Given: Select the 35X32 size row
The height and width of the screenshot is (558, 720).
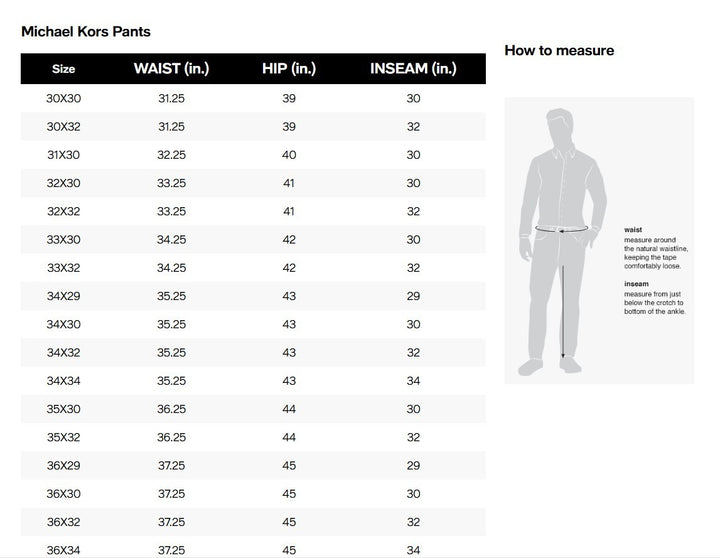Looking at the screenshot, I should point(253,437).
